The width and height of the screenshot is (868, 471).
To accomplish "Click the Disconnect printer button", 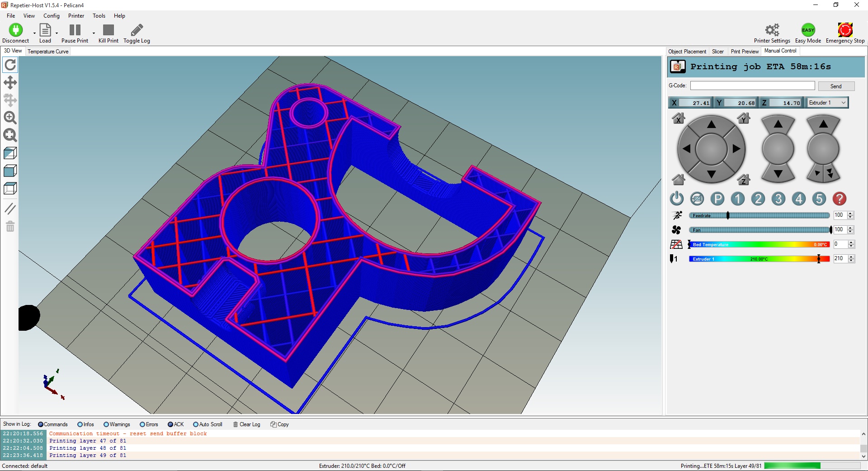I will (15, 33).
